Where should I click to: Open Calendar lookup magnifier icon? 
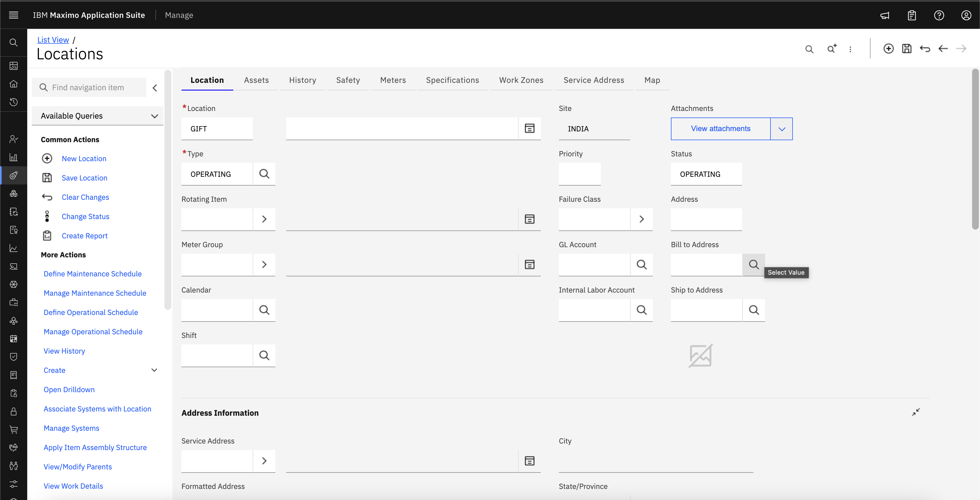coord(264,310)
